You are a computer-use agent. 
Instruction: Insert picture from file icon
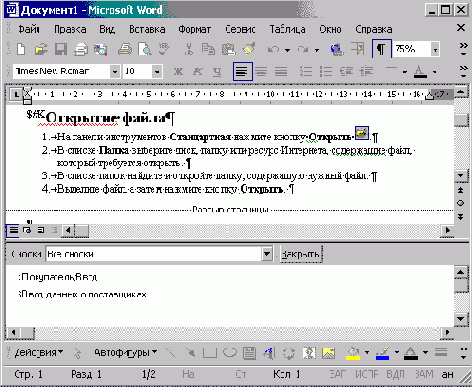click(x=328, y=353)
